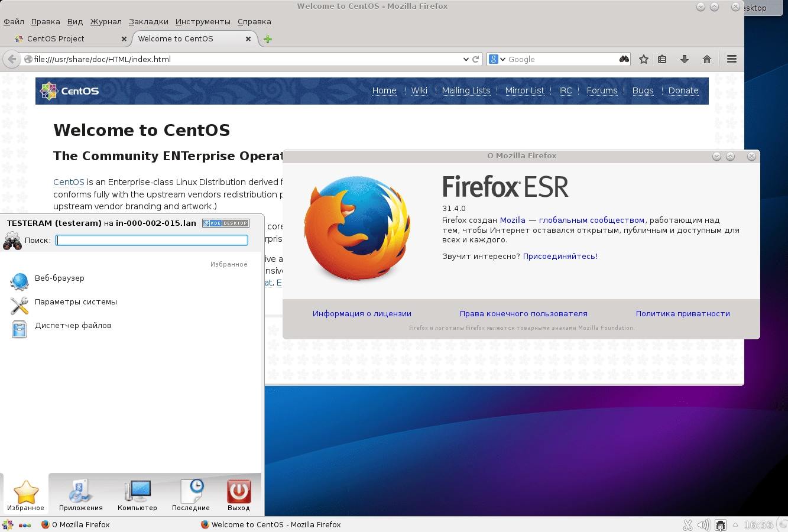
Task: Click the Firefox URL address field
Action: click(245, 59)
